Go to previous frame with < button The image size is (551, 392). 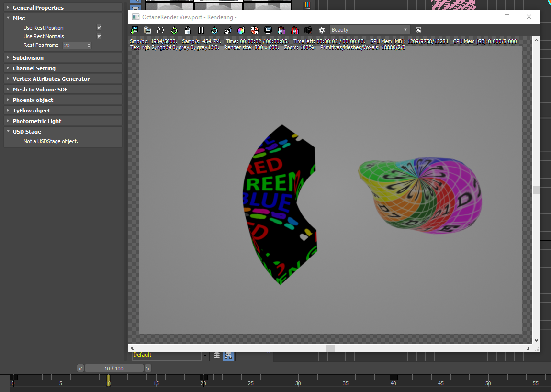click(x=80, y=369)
